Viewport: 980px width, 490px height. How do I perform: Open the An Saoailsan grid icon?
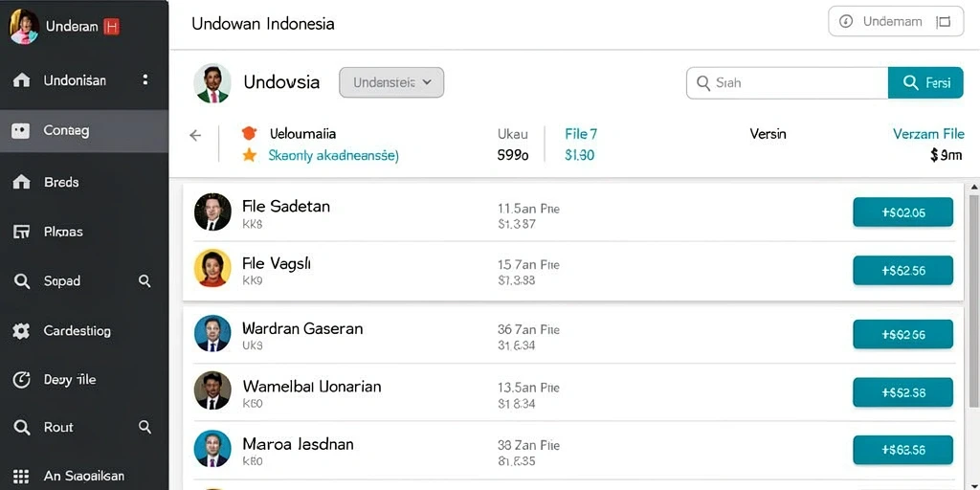(21, 477)
